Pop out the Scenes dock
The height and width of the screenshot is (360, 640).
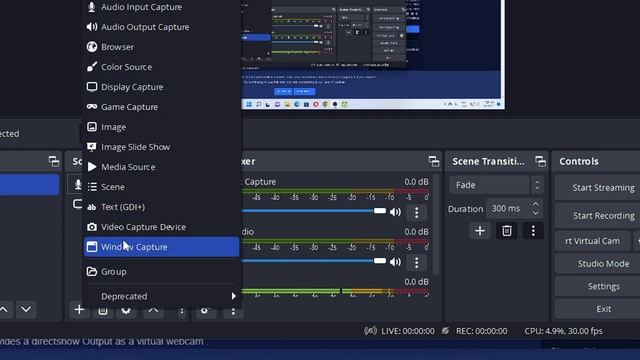[x=53, y=161]
